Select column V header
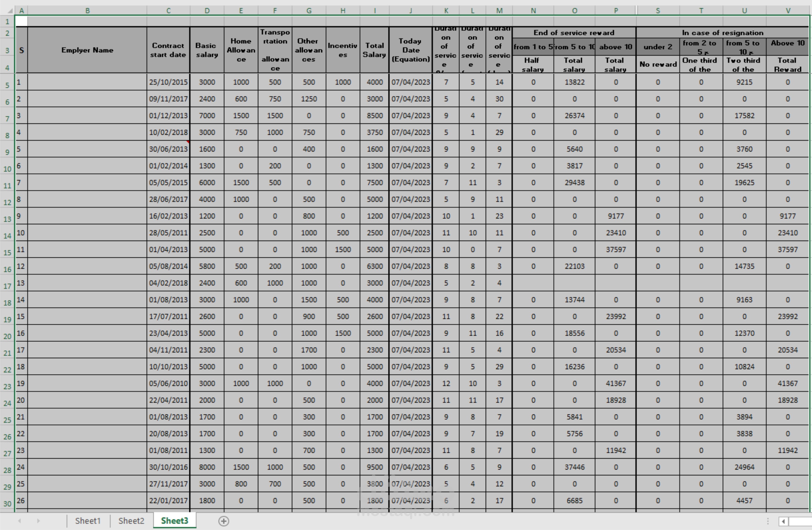 (788, 11)
